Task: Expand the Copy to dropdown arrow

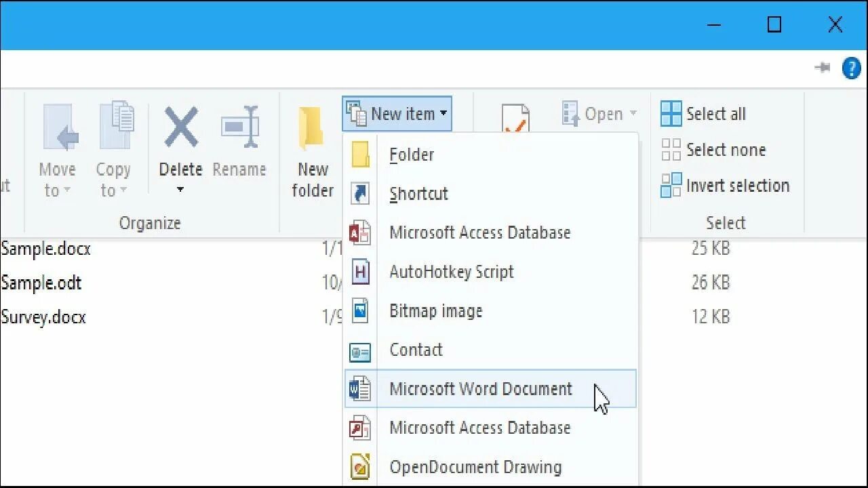Action: [x=123, y=191]
